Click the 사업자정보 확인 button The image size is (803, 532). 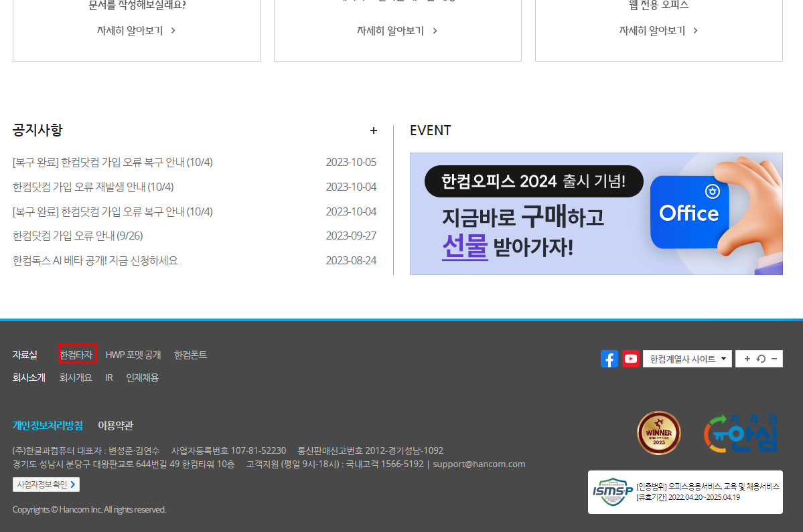click(46, 484)
